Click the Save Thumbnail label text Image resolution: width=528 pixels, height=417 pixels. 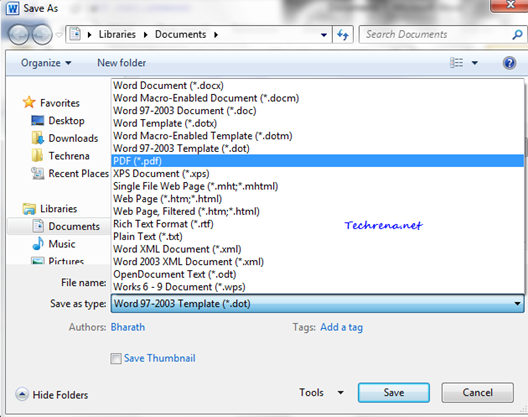160,358
